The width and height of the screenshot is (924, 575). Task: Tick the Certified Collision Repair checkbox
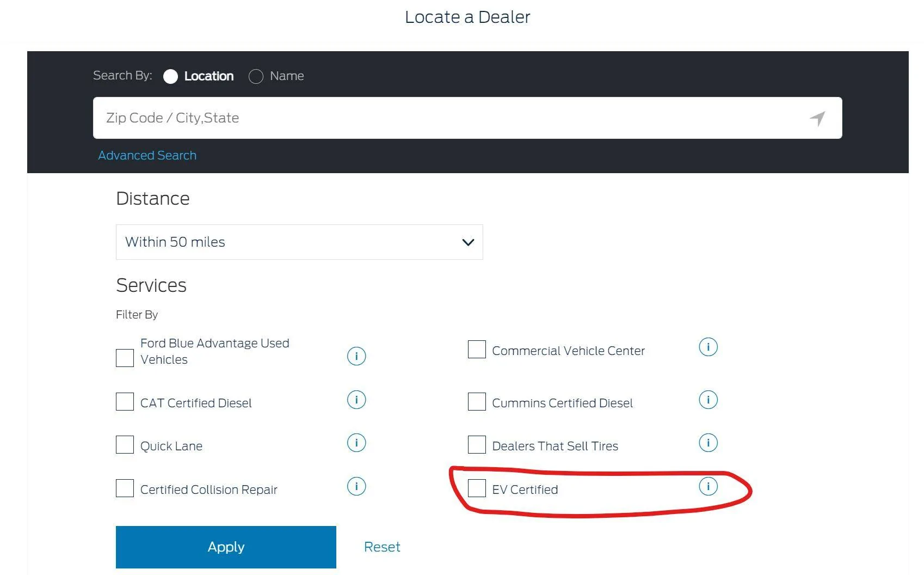pyautogui.click(x=125, y=488)
